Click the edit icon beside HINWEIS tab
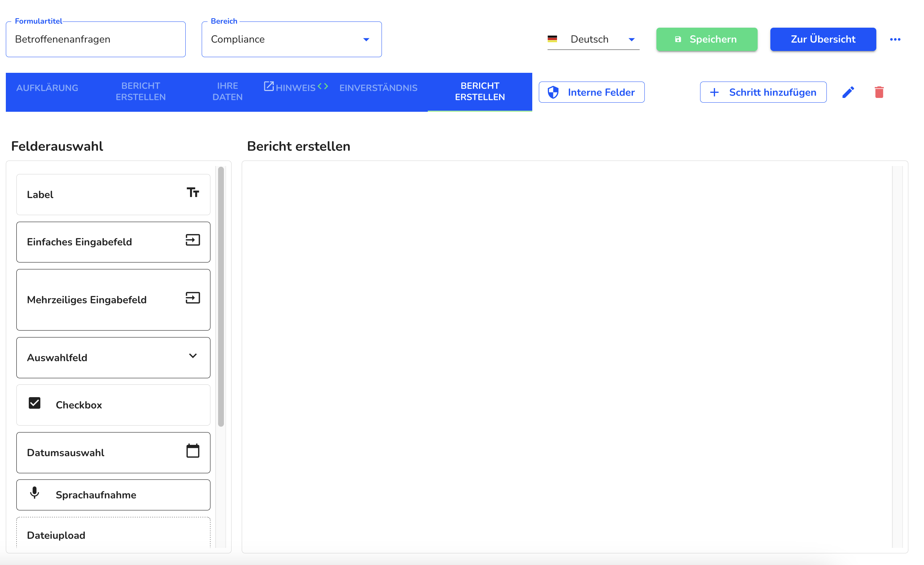The height and width of the screenshot is (565, 924). [269, 86]
